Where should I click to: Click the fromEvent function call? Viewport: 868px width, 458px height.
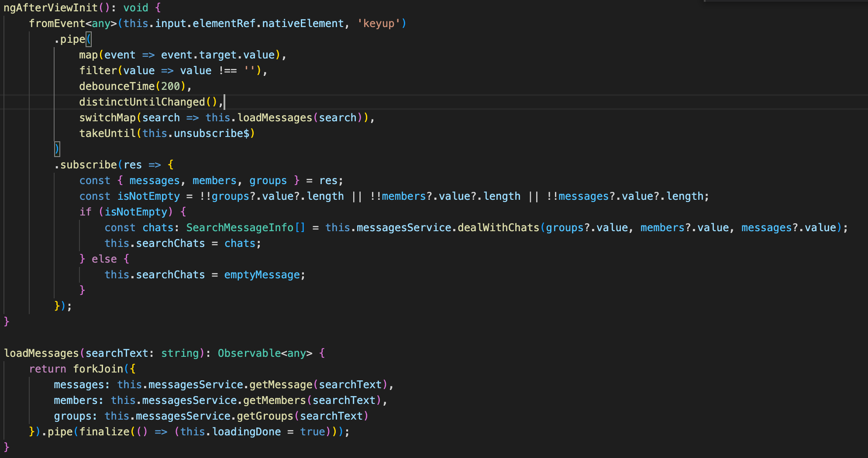57,24
